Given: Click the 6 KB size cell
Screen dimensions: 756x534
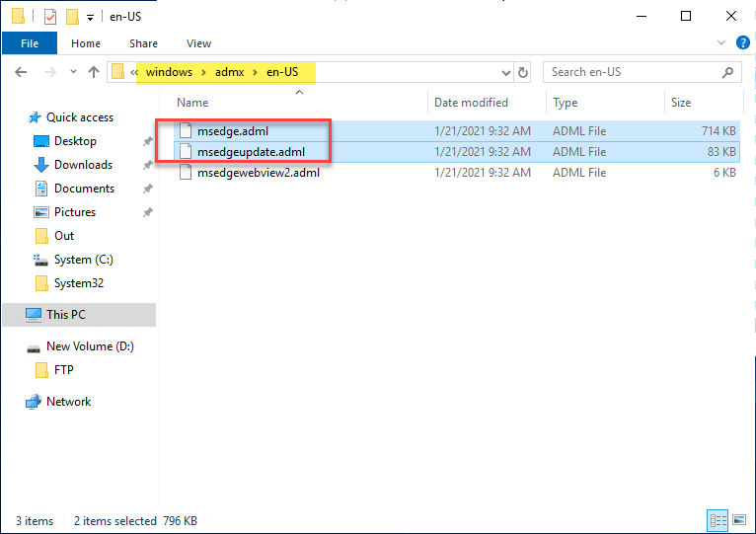Looking at the screenshot, I should [x=724, y=172].
